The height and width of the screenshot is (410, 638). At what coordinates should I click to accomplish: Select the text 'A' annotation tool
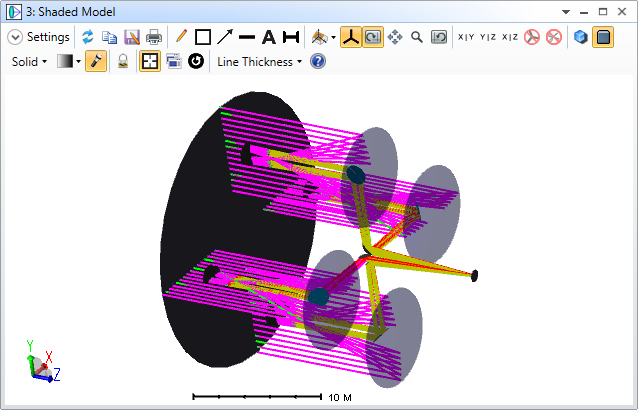pos(269,37)
